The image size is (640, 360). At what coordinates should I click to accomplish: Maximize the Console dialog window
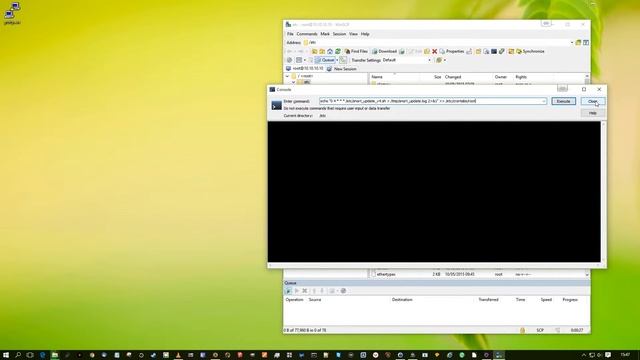[584, 89]
